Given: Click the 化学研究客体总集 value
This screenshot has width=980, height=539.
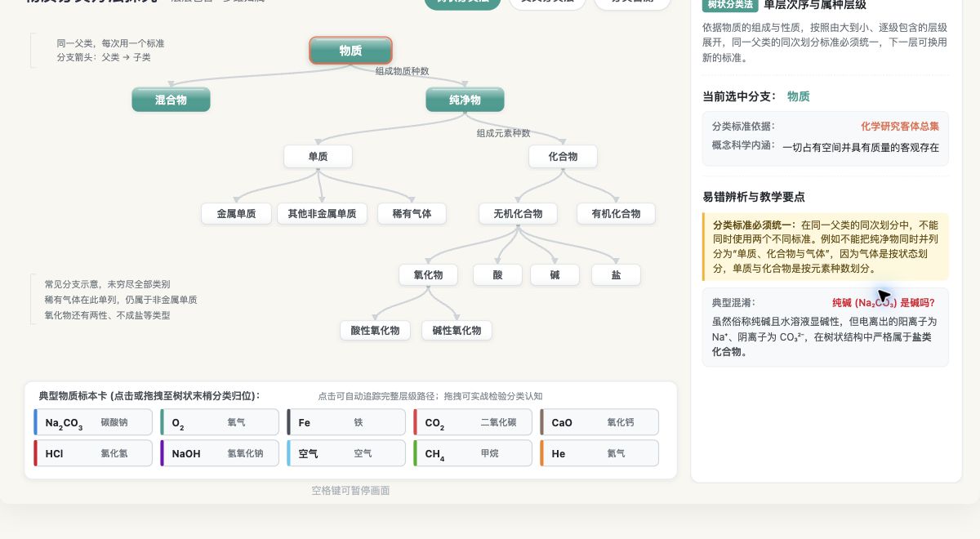Looking at the screenshot, I should [x=900, y=127].
